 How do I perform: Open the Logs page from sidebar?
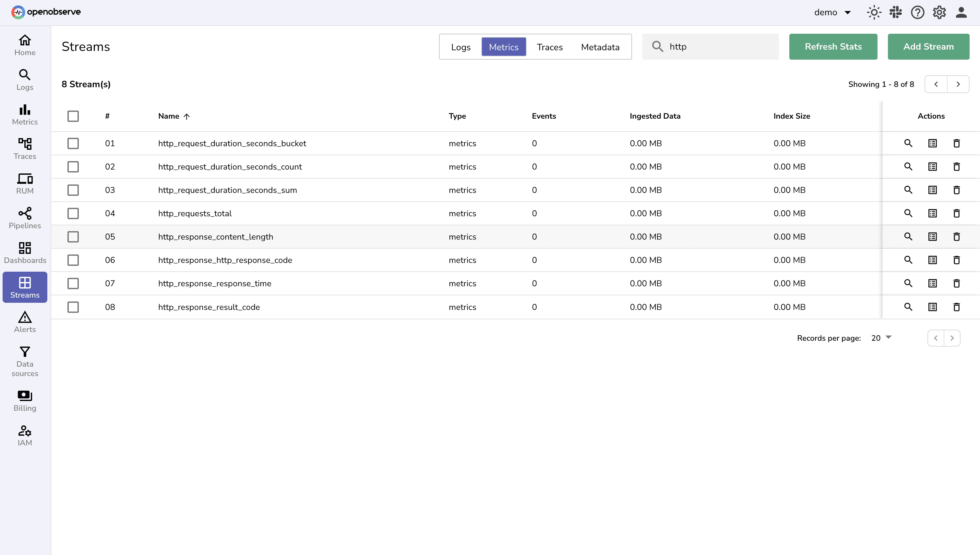coord(24,79)
